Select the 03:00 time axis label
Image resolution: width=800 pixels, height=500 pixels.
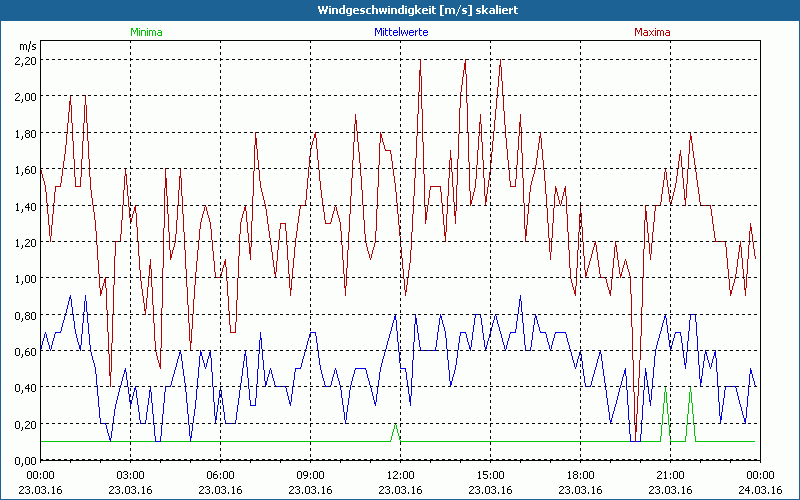(x=131, y=475)
